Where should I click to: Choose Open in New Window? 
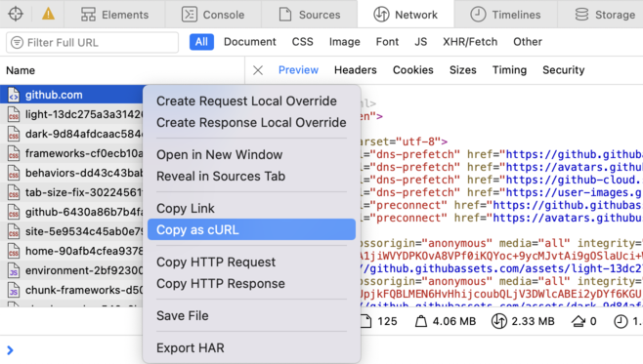coord(251,155)
